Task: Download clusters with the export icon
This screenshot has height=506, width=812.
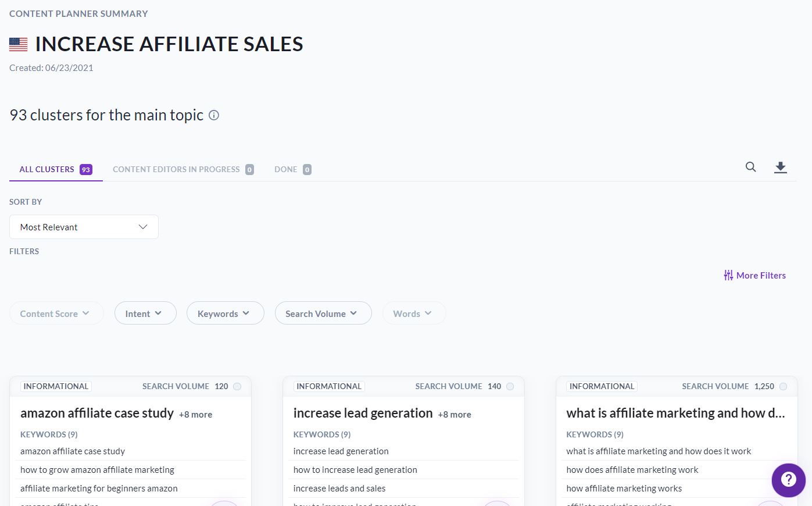Action: click(781, 168)
